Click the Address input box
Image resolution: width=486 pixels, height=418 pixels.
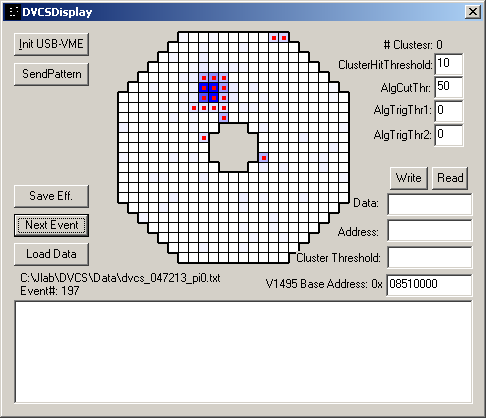tap(430, 230)
